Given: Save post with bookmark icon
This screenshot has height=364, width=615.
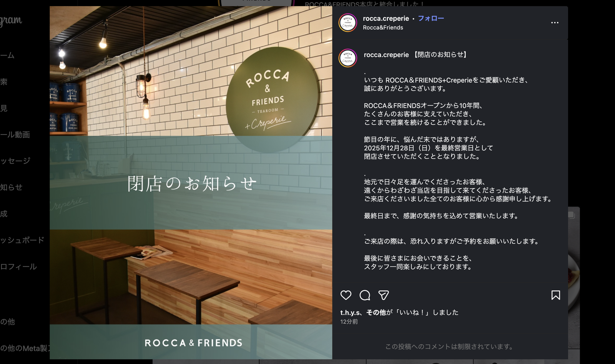Looking at the screenshot, I should (x=555, y=295).
